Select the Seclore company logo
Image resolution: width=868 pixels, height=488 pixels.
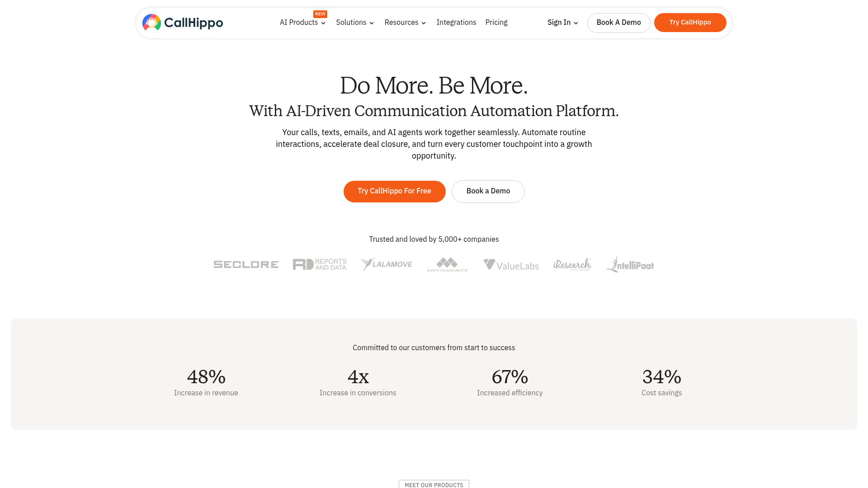click(x=245, y=264)
